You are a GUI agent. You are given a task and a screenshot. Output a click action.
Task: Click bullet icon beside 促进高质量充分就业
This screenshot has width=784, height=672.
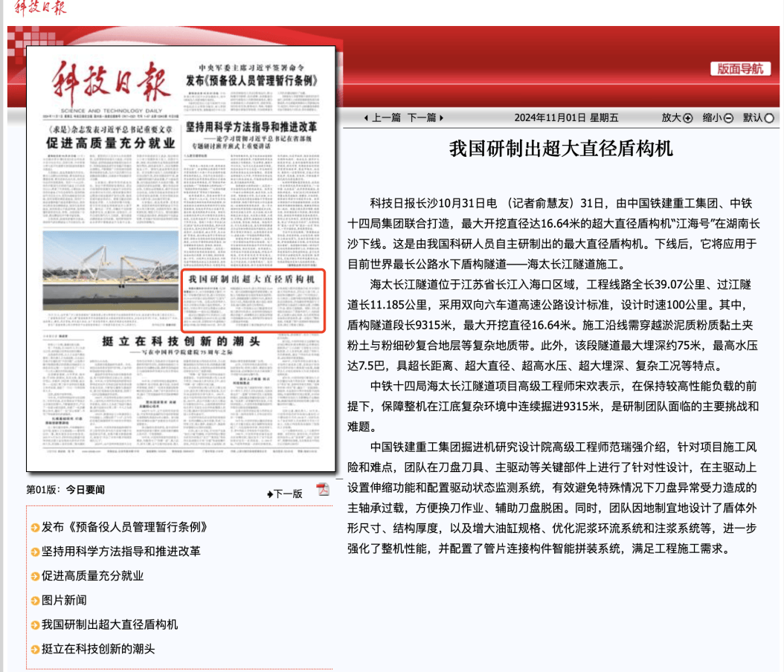click(x=35, y=576)
